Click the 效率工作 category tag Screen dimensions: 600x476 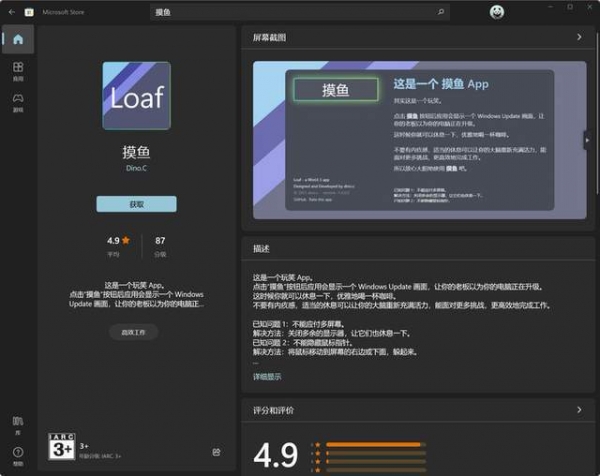134,331
